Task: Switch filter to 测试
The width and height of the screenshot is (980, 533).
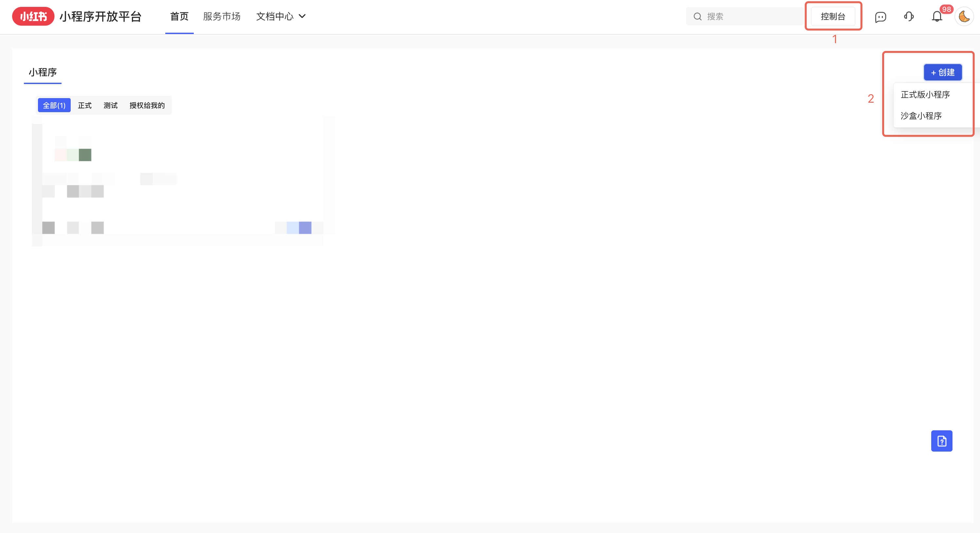Action: tap(110, 105)
